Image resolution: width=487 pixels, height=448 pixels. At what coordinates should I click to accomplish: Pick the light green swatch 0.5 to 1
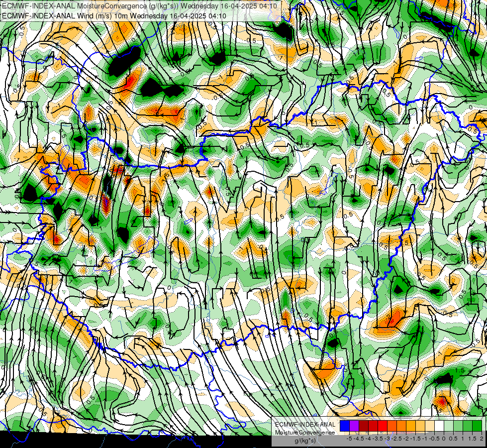point(458,426)
